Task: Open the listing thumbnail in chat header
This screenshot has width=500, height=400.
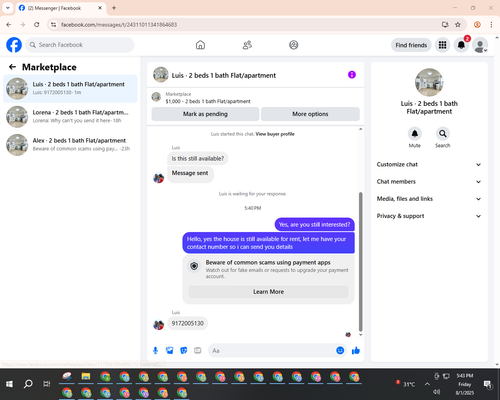Action: pyautogui.click(x=161, y=74)
